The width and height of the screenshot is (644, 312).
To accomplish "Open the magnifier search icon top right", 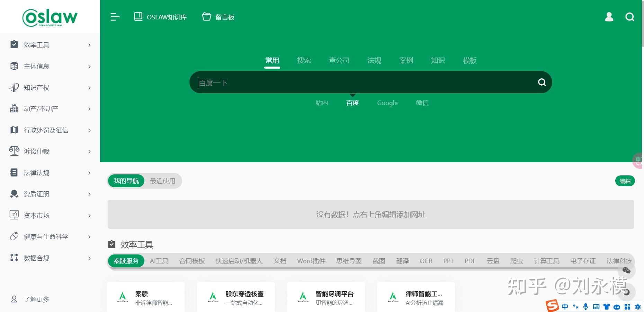I will point(630,17).
